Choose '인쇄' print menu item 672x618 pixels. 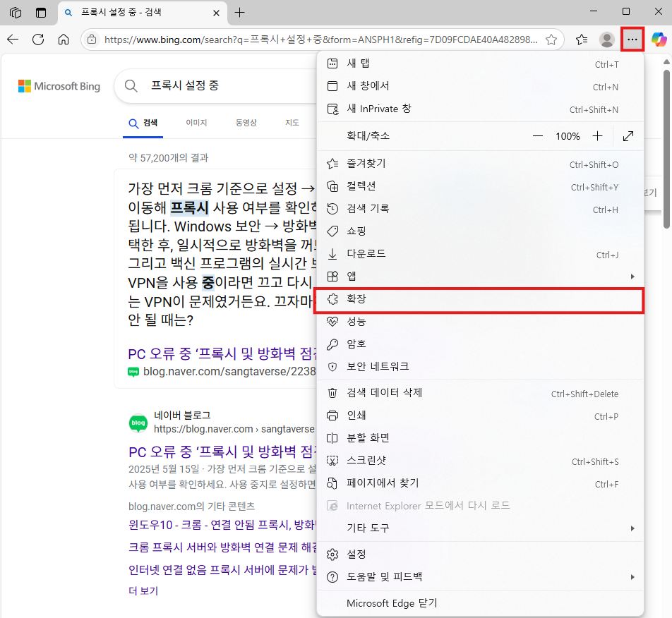point(480,416)
